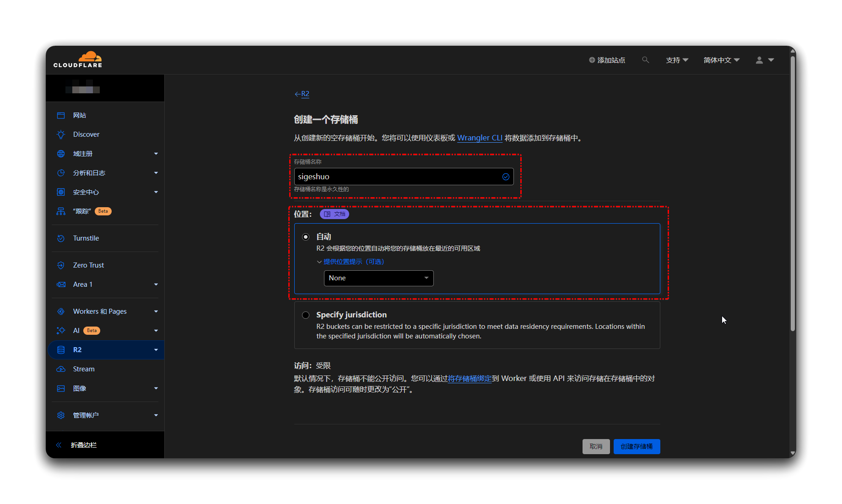Image resolution: width=842 pixels, height=504 pixels.
Task: Open the Wrangler CLI link
Action: pos(480,138)
